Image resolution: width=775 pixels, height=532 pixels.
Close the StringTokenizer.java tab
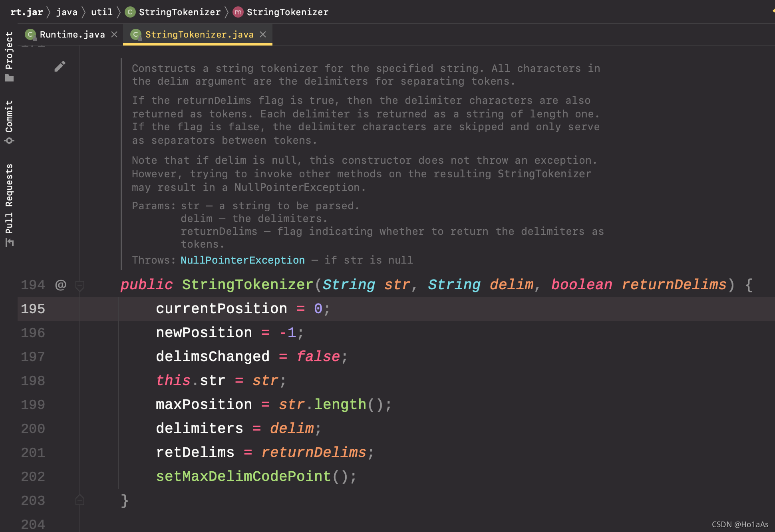coord(263,34)
